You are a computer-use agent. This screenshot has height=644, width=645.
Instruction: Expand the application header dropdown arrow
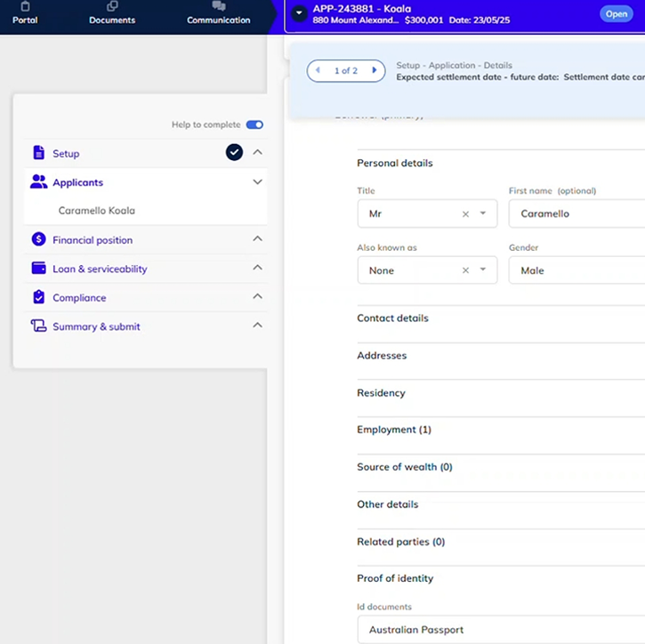pos(299,13)
